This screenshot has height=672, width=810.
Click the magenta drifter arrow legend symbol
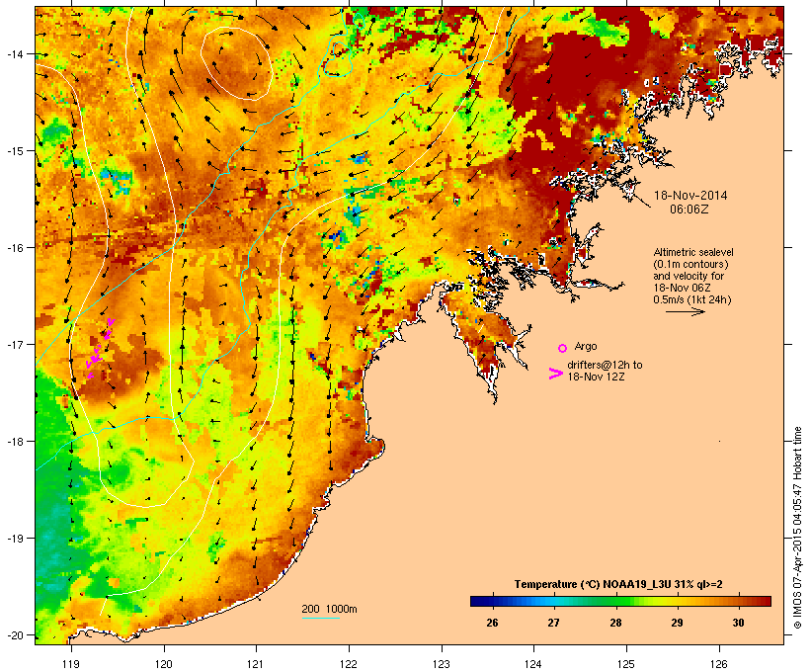556,374
